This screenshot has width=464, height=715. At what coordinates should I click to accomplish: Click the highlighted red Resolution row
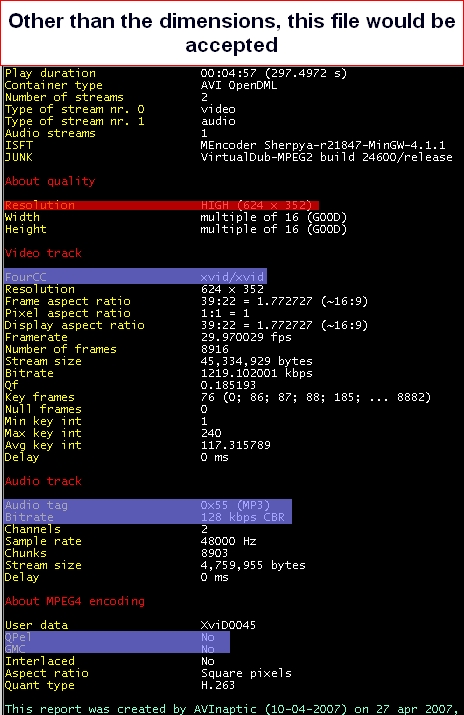click(161, 205)
